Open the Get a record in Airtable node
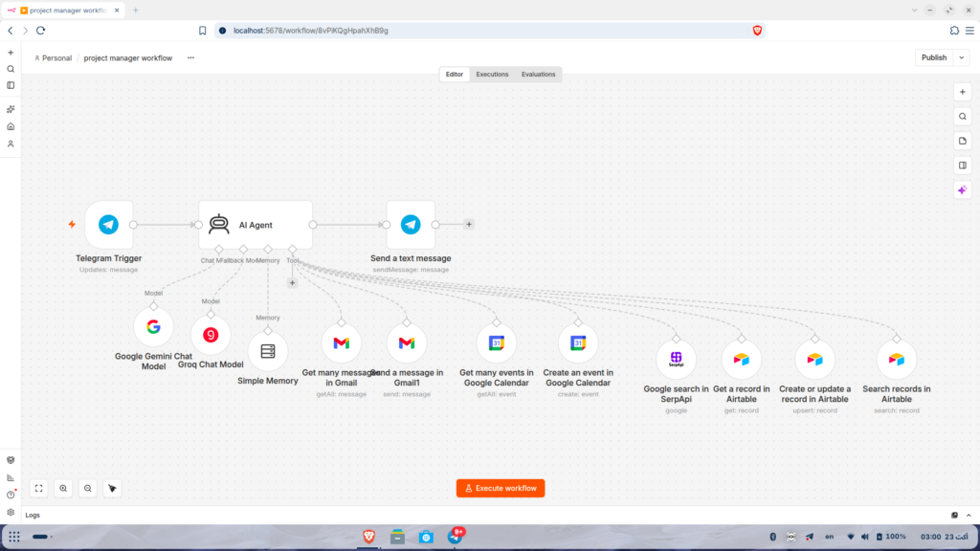This screenshot has height=551, width=980. pyautogui.click(x=742, y=360)
